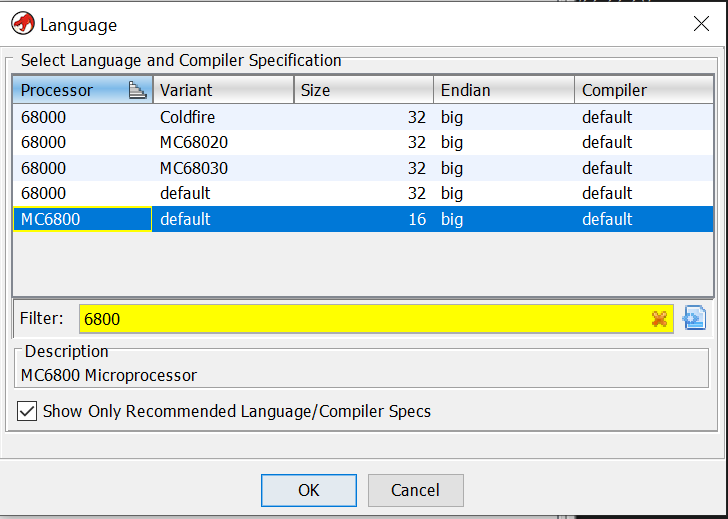Image resolution: width=728 pixels, height=519 pixels.
Task: Click the Endian column header
Action: pos(504,91)
